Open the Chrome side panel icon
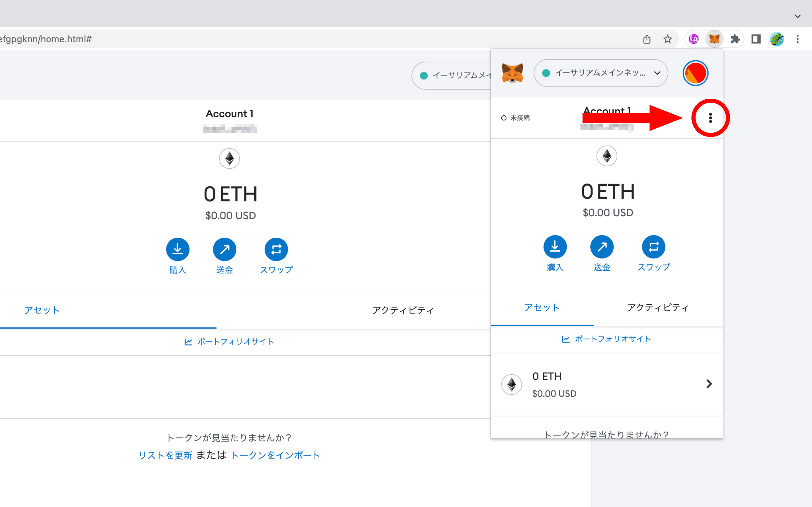 click(756, 39)
